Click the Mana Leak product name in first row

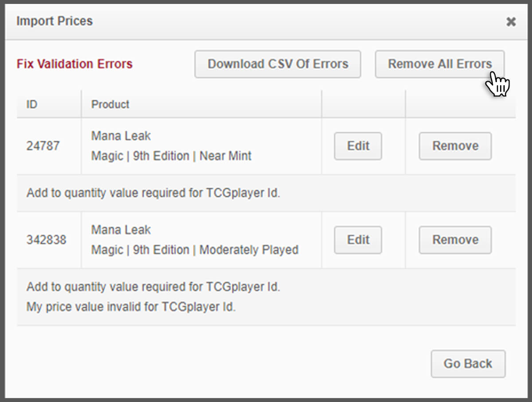tap(121, 136)
